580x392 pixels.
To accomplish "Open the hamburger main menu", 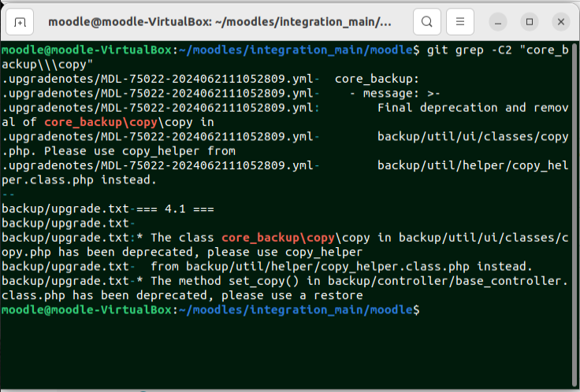I will tap(460, 22).
